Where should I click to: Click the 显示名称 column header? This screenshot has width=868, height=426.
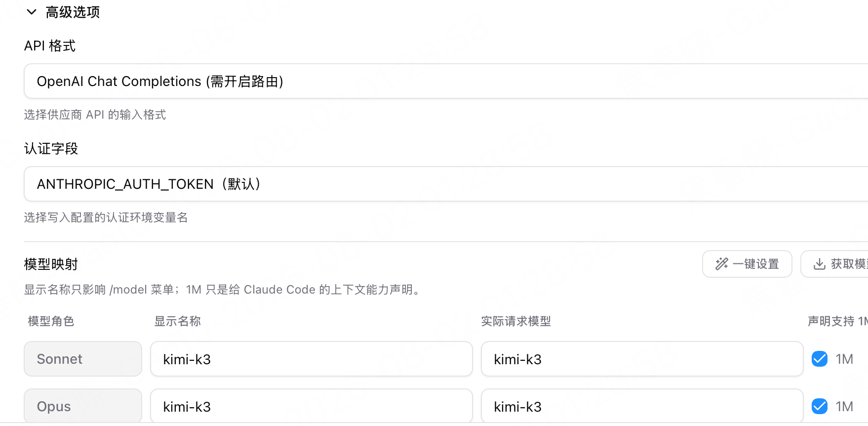(x=178, y=321)
